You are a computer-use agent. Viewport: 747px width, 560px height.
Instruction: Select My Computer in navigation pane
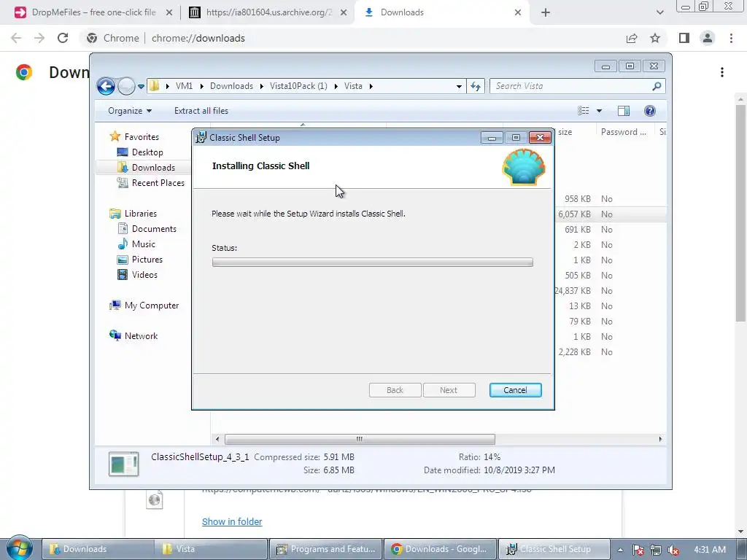tap(152, 306)
